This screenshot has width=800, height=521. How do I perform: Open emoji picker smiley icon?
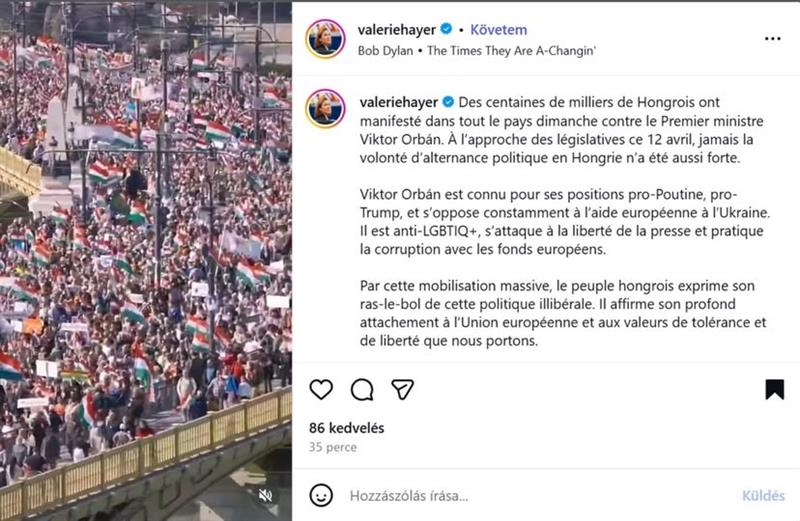(x=321, y=495)
